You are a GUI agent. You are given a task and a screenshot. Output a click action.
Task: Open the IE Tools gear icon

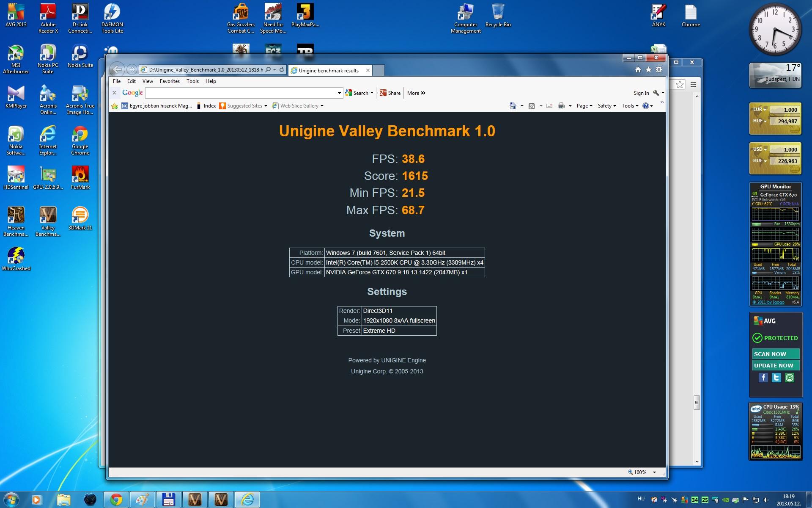click(659, 70)
